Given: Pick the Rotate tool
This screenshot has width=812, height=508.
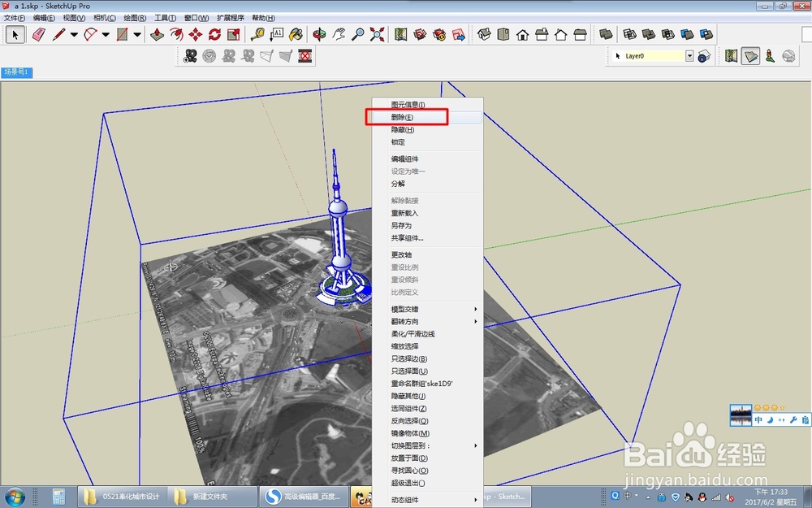Looking at the screenshot, I should (x=215, y=35).
